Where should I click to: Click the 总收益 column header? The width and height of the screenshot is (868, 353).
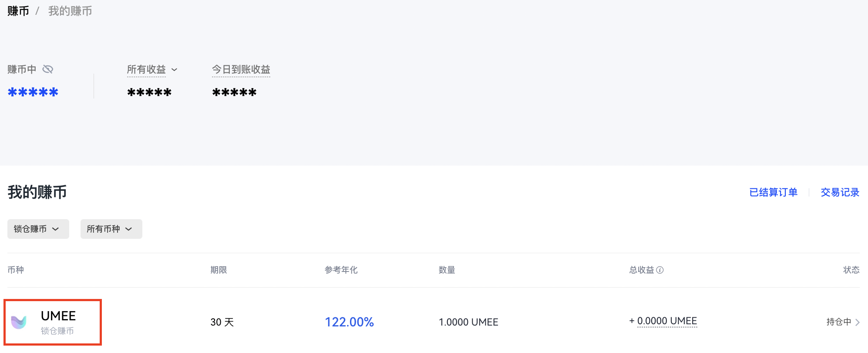click(642, 270)
